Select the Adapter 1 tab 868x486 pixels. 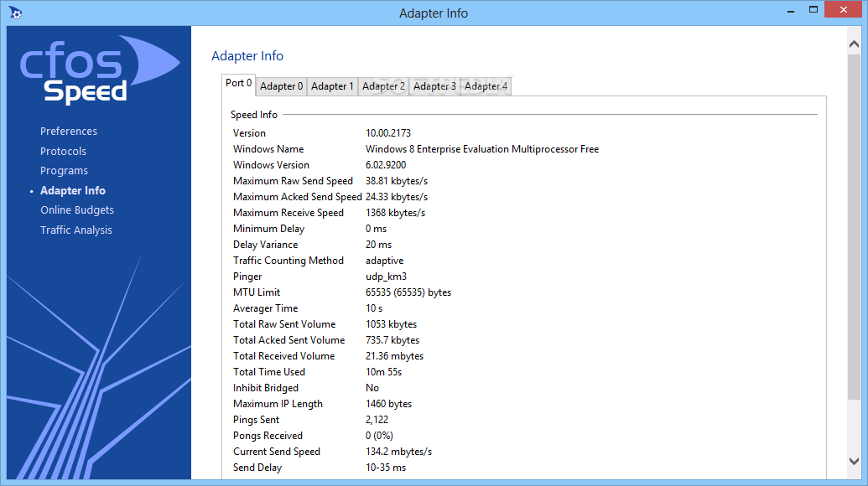point(332,86)
